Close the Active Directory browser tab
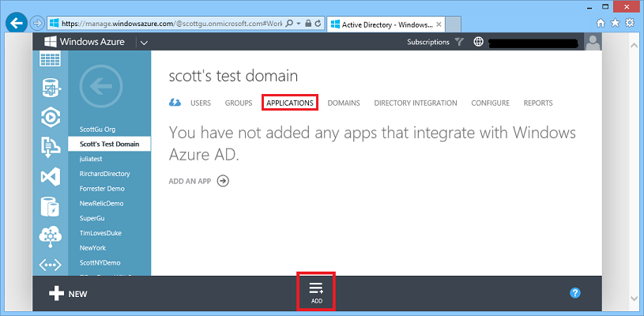This screenshot has height=316, width=644. 439,24
